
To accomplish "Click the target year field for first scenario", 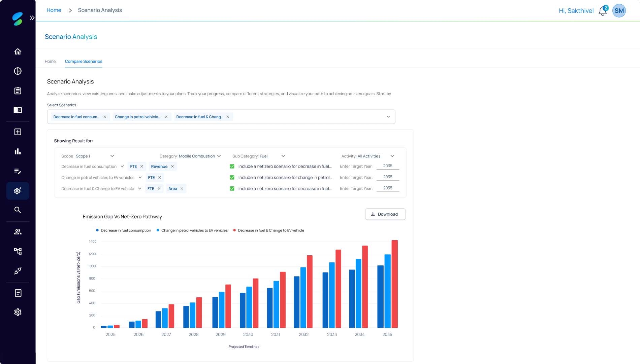I will 387,166.
